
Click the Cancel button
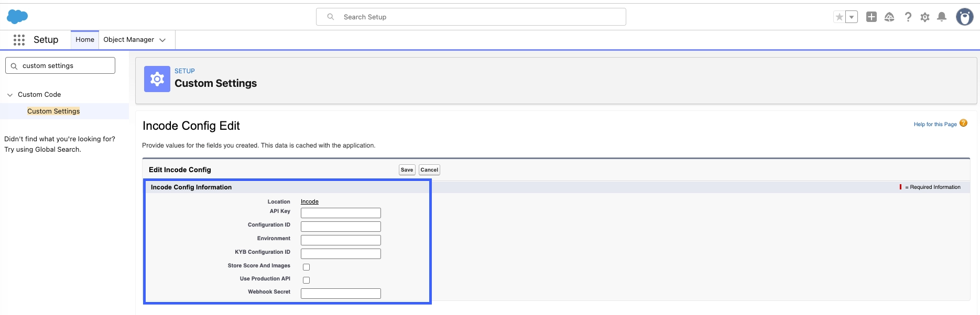(x=429, y=170)
